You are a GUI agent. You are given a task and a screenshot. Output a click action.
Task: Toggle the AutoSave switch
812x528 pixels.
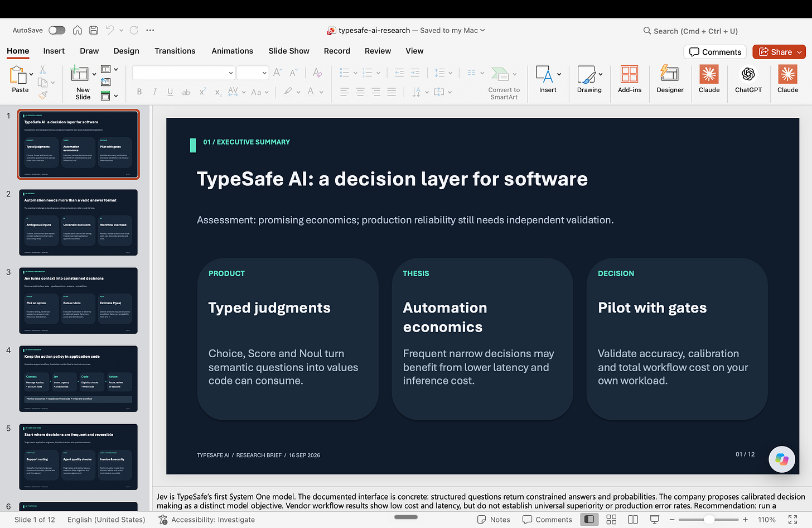point(57,30)
